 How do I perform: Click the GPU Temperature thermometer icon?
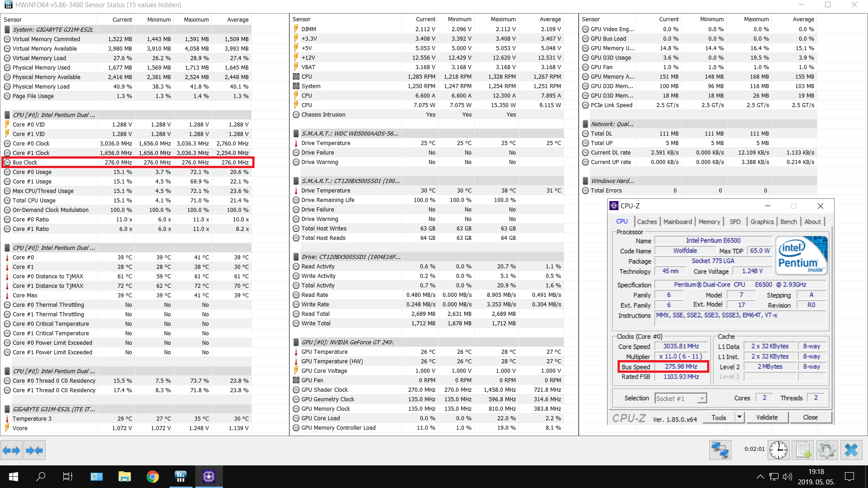[x=296, y=352]
